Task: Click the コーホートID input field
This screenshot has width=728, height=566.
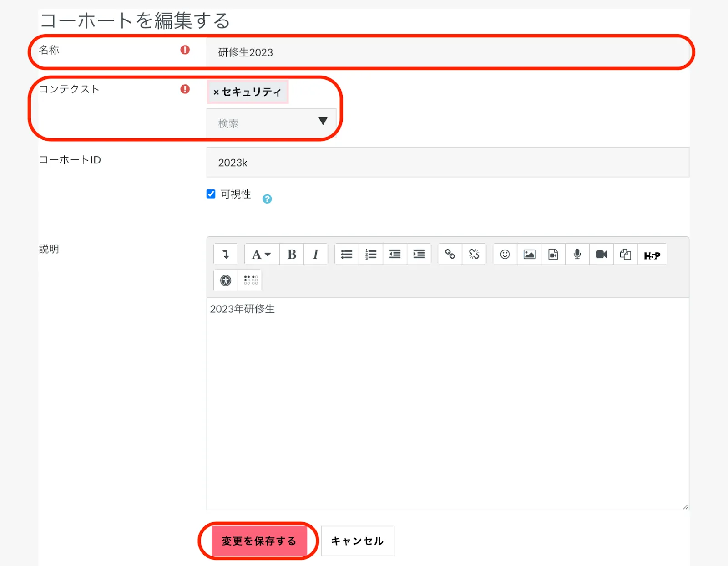Action: (448, 163)
